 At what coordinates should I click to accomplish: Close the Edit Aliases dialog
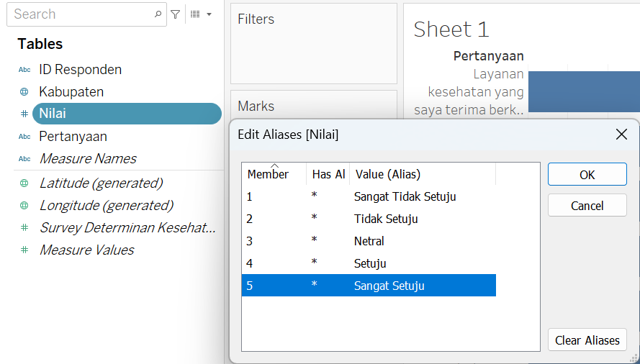point(621,135)
